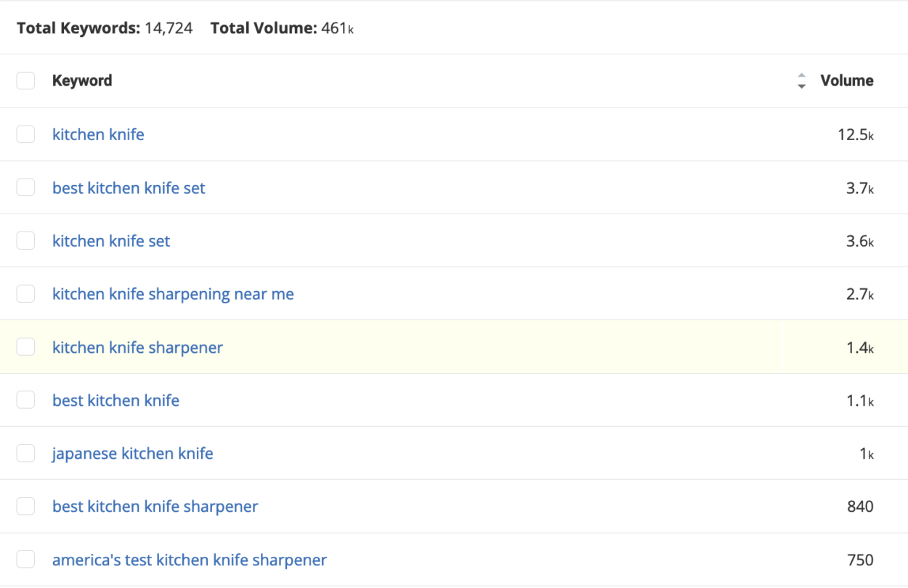Sort the table by Volume column header
This screenshot has width=908, height=588.
846,81
